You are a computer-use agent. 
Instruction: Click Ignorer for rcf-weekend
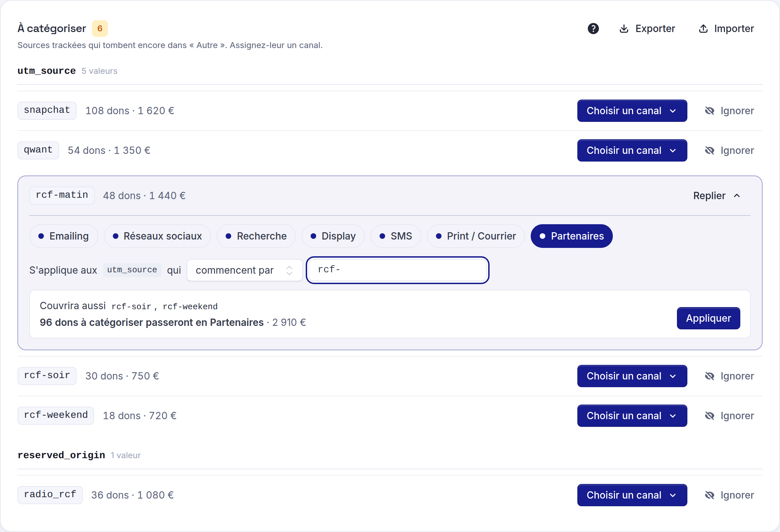737,416
